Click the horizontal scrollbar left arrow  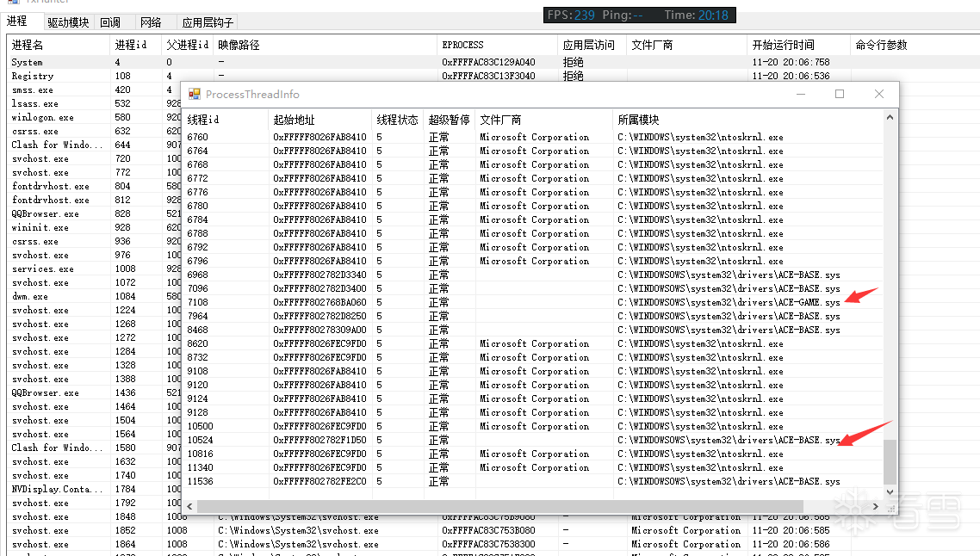coord(190,506)
